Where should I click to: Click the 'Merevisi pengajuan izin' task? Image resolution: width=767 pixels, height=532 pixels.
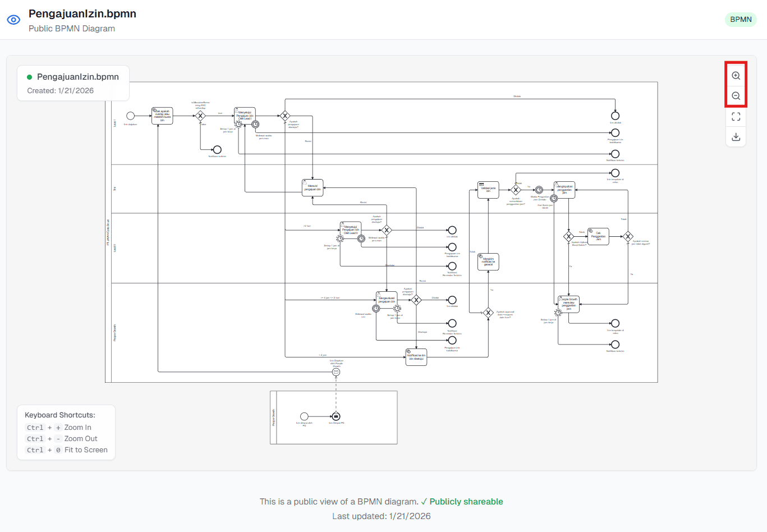point(313,188)
